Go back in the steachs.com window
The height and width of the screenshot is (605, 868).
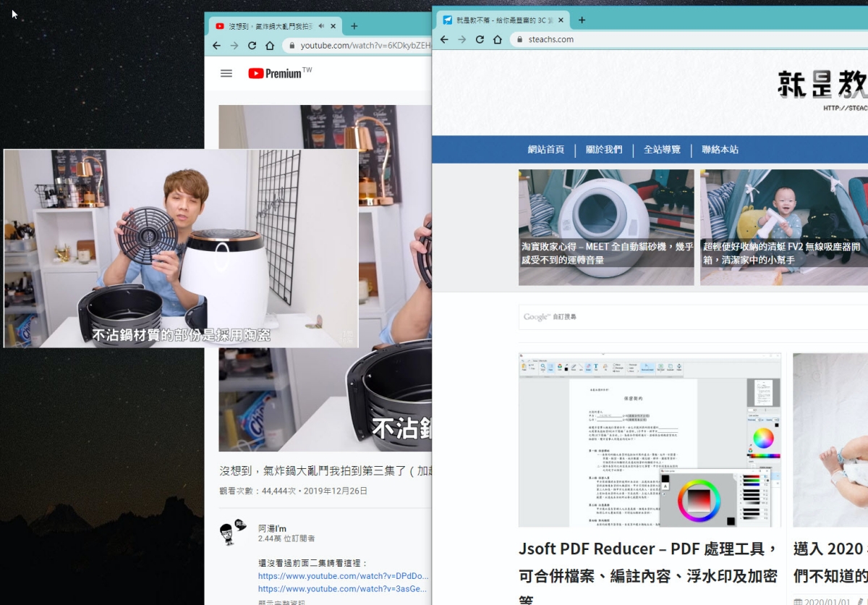tap(444, 40)
